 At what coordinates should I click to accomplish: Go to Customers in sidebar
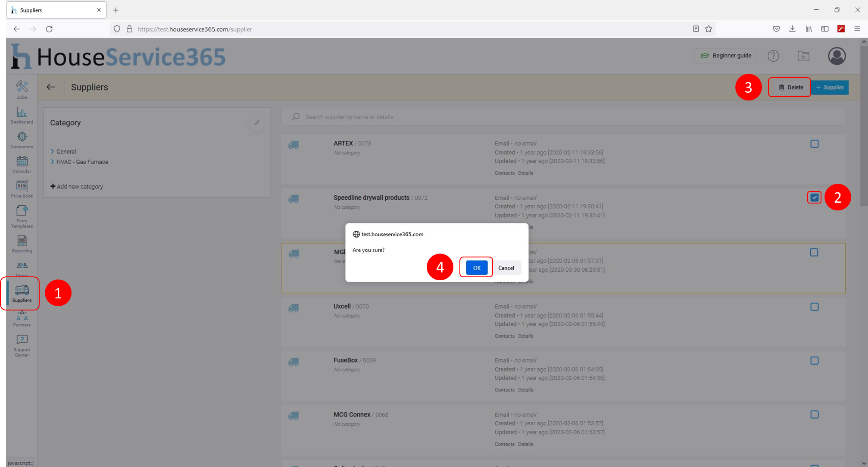click(22, 140)
